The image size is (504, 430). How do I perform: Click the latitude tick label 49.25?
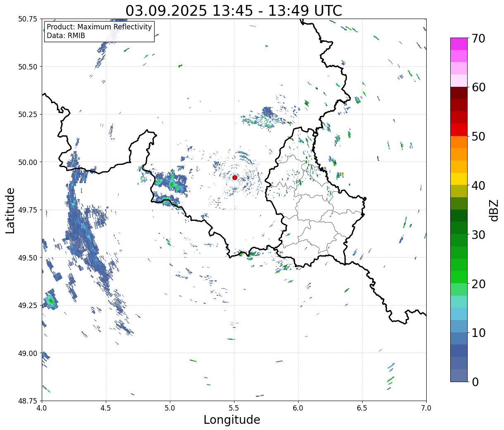[28, 306]
